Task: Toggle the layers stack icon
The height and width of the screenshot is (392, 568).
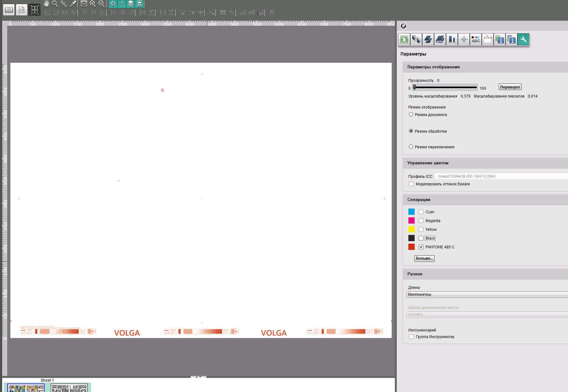Action: point(131,4)
